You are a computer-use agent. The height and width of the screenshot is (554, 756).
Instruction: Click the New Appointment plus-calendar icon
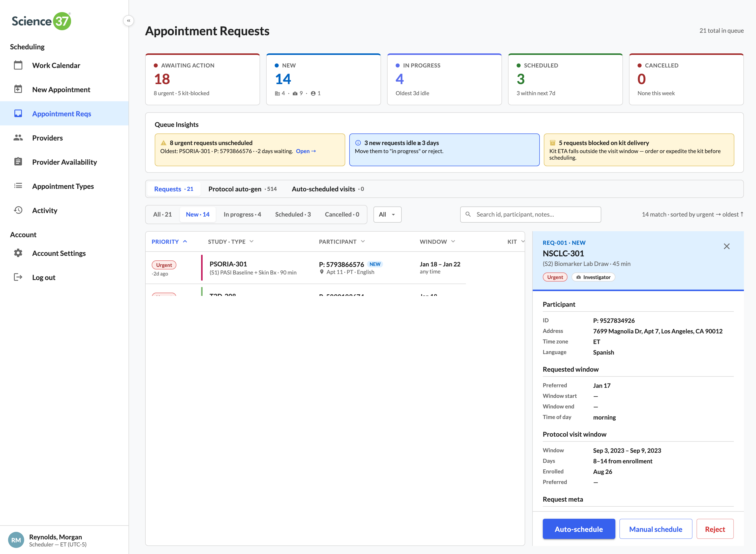click(18, 89)
